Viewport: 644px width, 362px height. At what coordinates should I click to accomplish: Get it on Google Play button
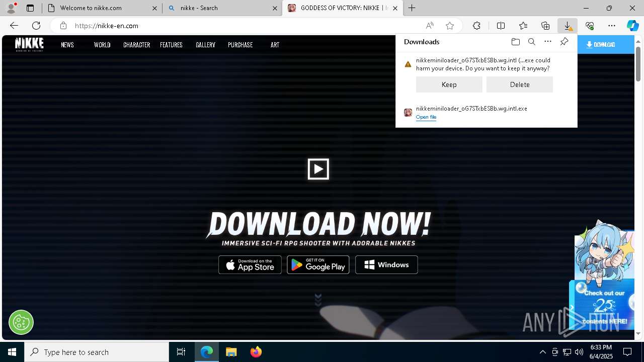point(318,265)
